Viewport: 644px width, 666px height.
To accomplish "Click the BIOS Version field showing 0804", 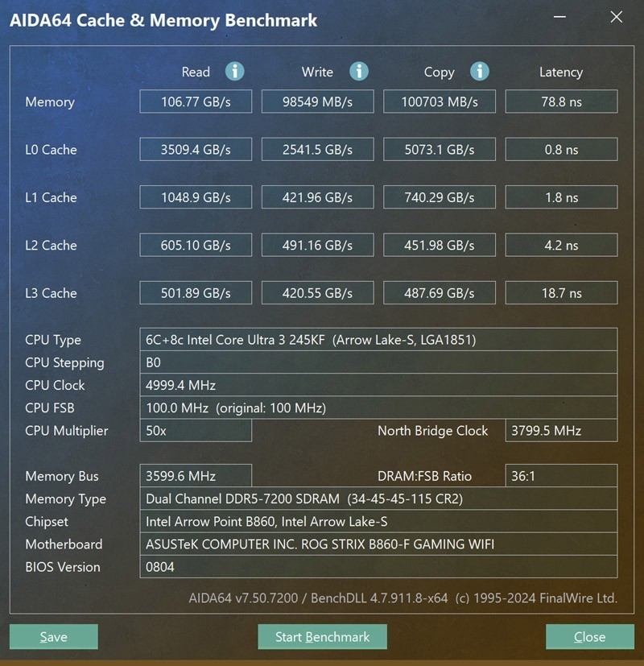I will click(378, 567).
